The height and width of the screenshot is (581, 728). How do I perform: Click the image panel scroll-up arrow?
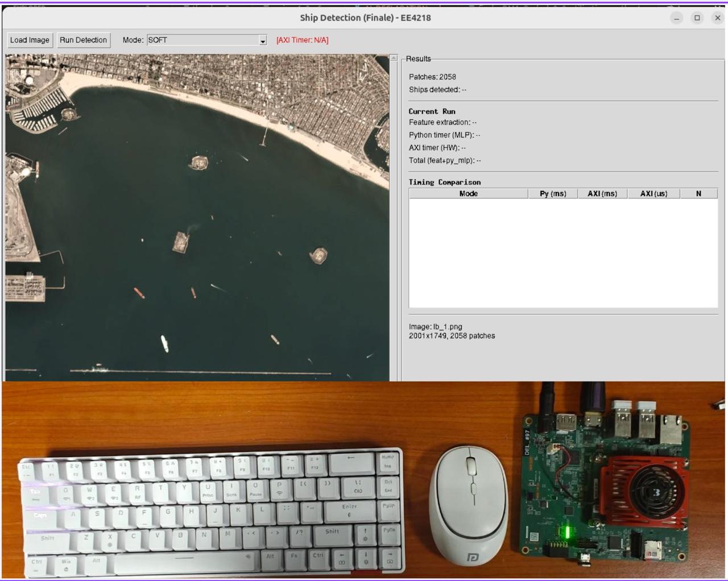pyautogui.click(x=394, y=59)
